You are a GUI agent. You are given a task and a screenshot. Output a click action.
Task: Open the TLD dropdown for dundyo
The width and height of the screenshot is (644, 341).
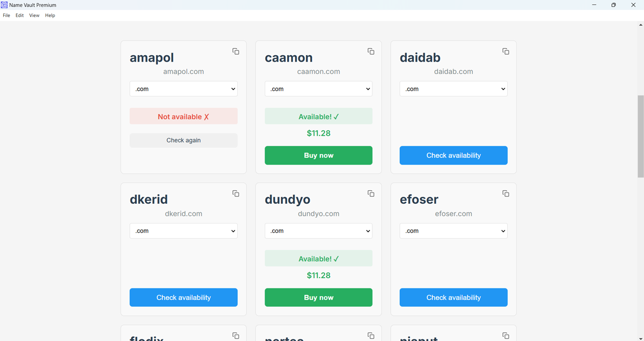[318, 231]
